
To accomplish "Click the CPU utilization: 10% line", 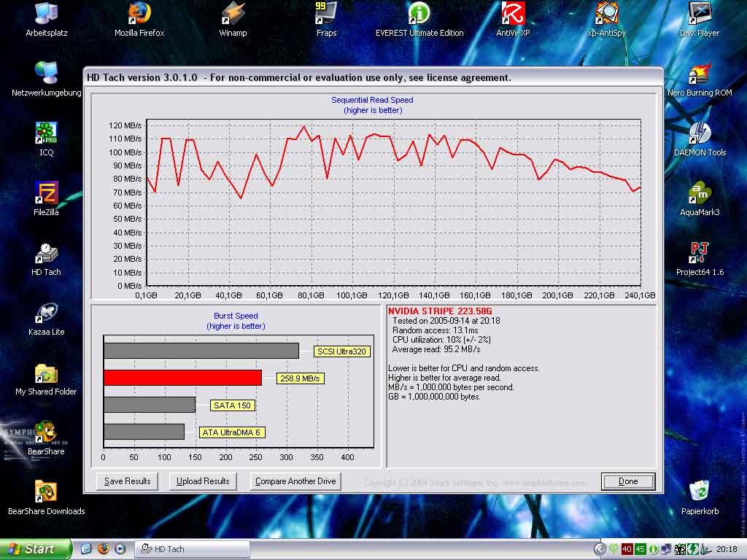I will click(441, 340).
